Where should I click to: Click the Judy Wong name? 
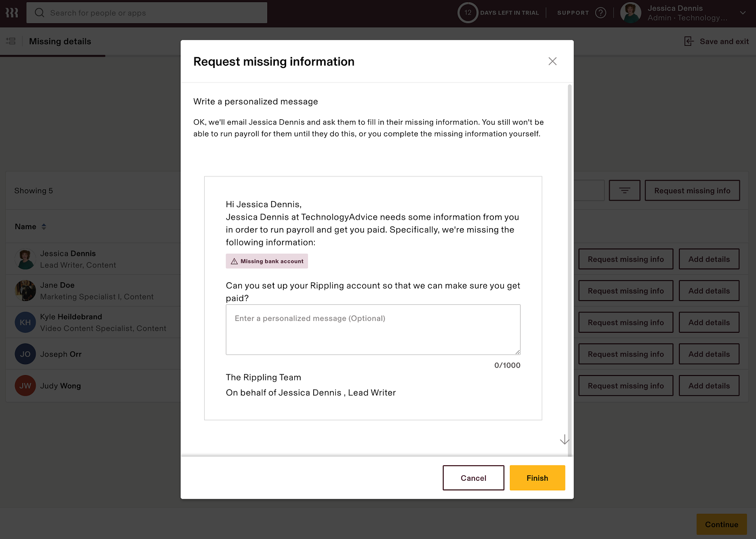(60, 386)
